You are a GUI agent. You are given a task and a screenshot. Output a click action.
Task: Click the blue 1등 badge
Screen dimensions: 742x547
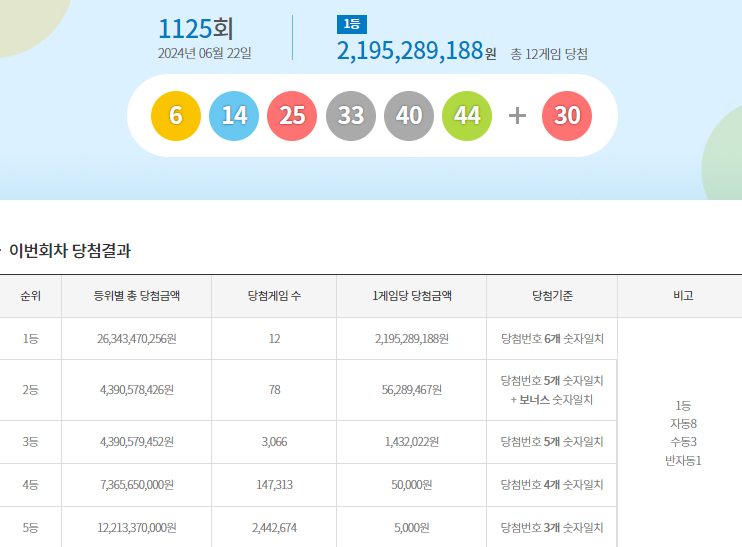pos(352,24)
